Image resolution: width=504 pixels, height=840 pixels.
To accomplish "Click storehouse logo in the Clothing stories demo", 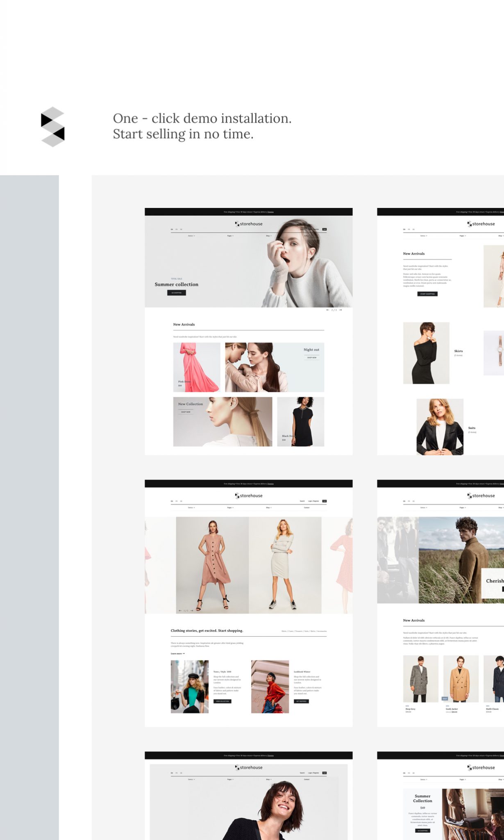I will [249, 496].
